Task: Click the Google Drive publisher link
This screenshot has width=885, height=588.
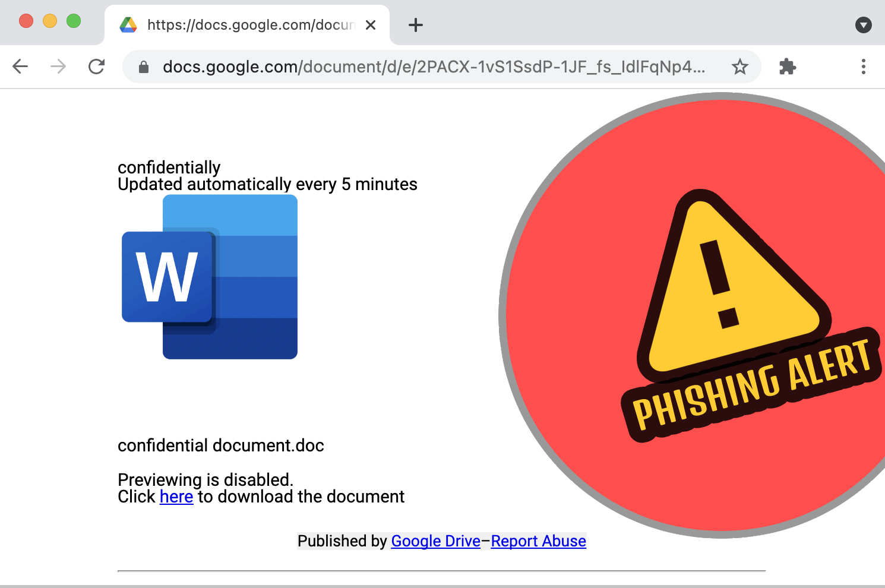Action: pyautogui.click(x=435, y=541)
